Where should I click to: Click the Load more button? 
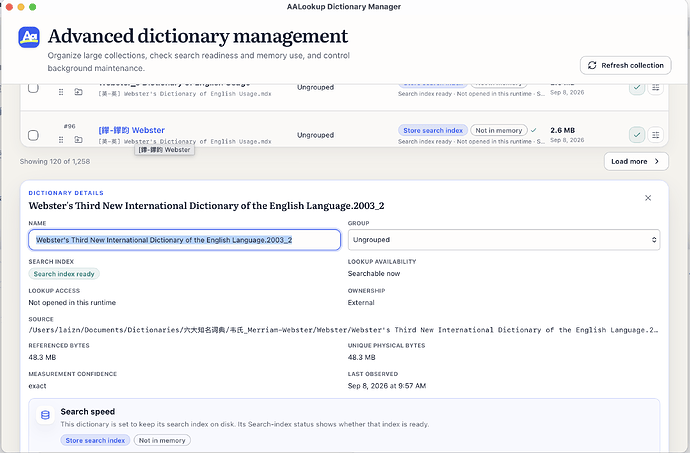636,161
